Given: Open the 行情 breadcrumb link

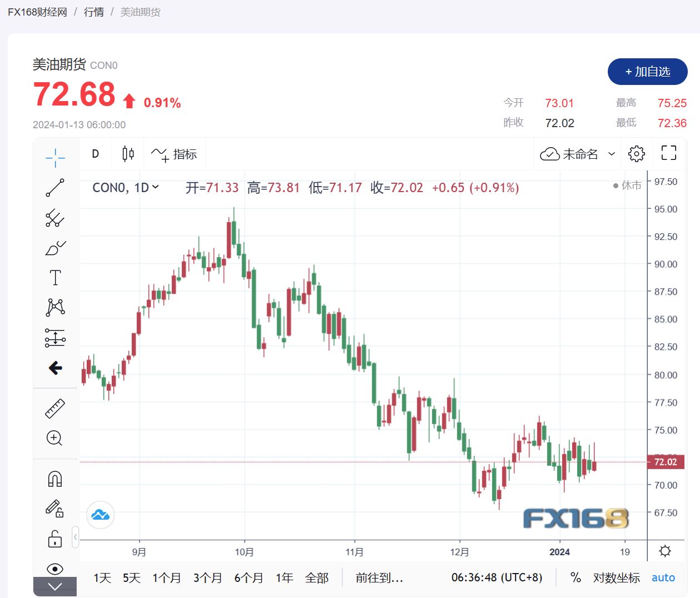Looking at the screenshot, I should (x=94, y=12).
